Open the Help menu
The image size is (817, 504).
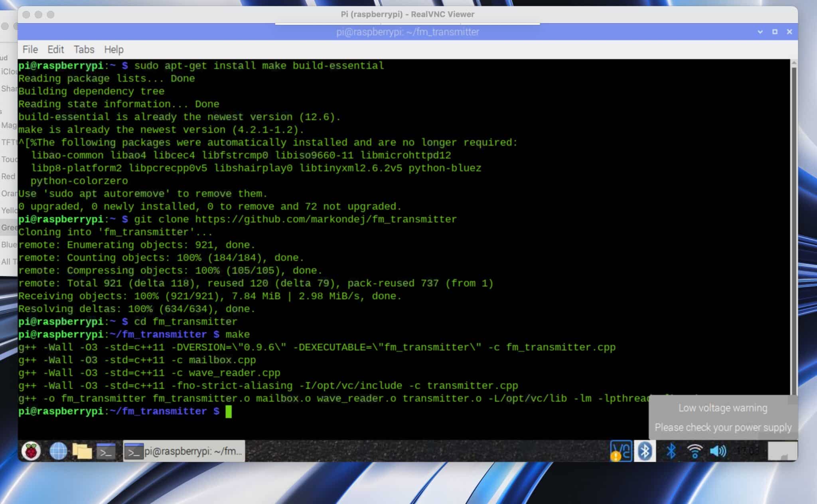114,49
